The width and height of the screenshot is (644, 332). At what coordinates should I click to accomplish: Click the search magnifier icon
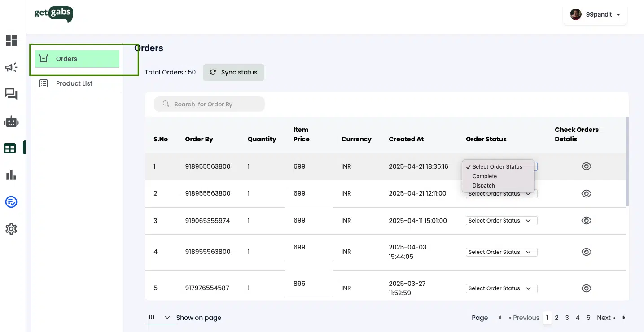(166, 104)
